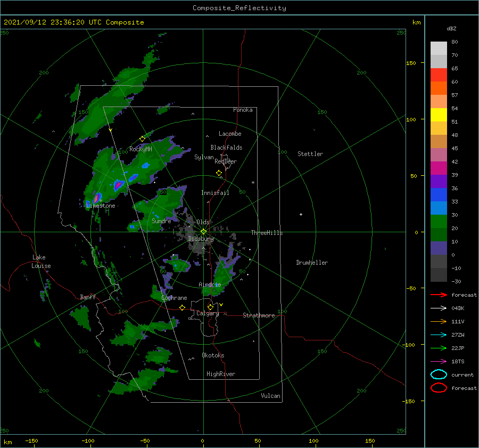Select the Okotoks label

213,355
